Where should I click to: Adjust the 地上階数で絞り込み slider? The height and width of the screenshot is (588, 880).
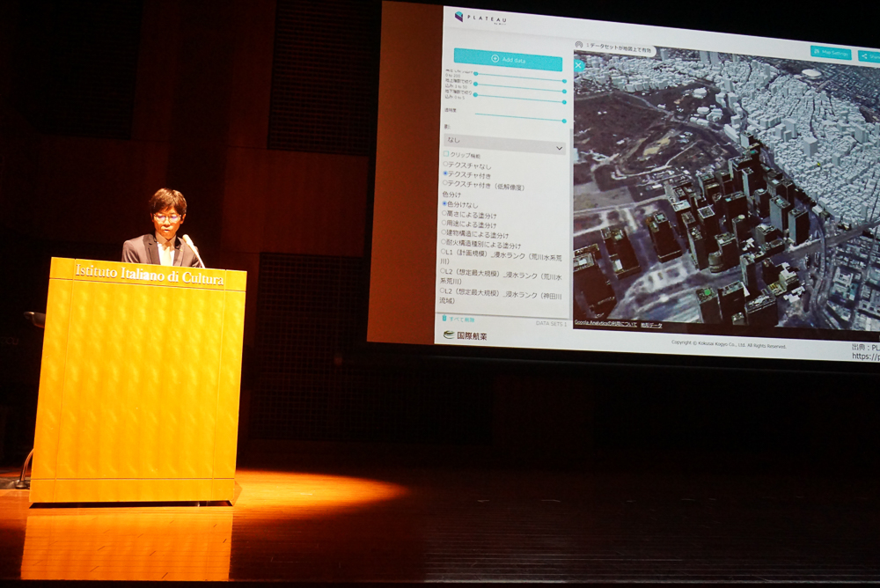[x=520, y=87]
